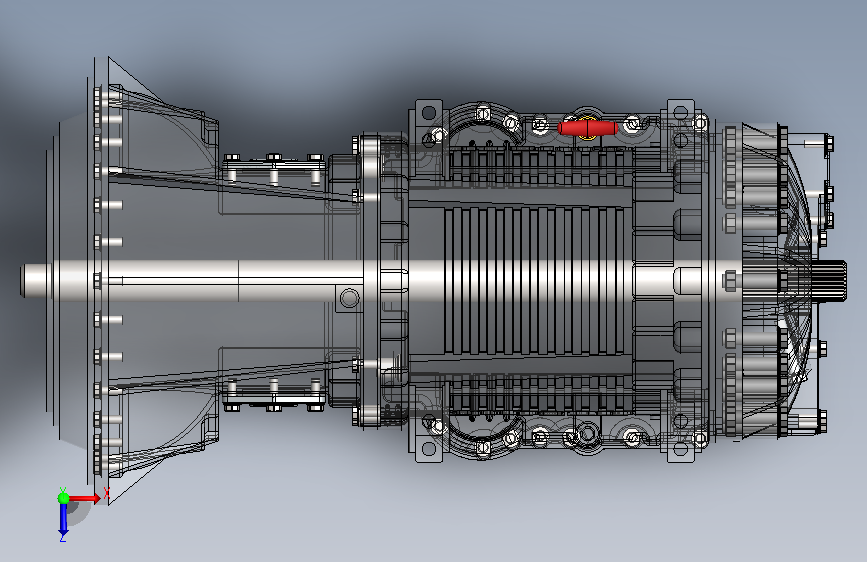Select the round port below the central shaft
This screenshot has width=867, height=562.
(349, 298)
